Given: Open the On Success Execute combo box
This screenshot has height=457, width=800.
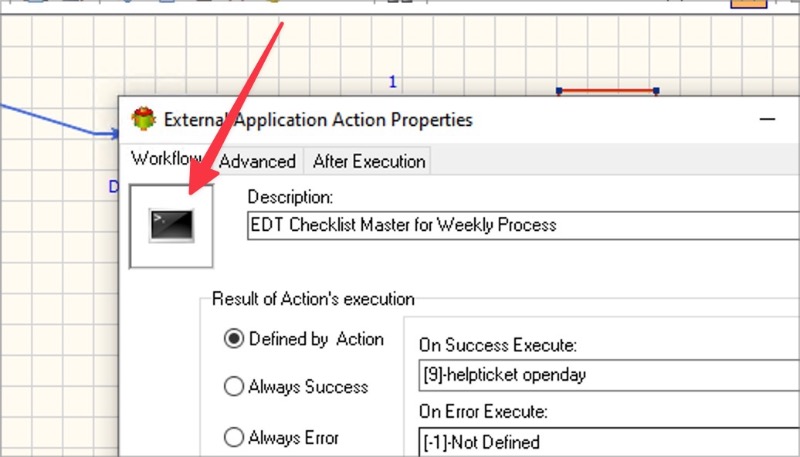Looking at the screenshot, I should coord(609,375).
